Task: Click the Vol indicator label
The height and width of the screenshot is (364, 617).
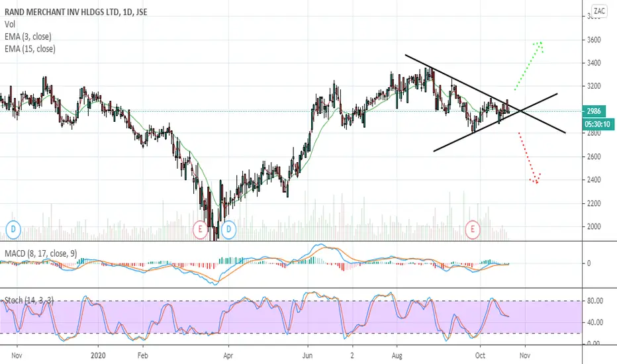Action: click(10, 24)
